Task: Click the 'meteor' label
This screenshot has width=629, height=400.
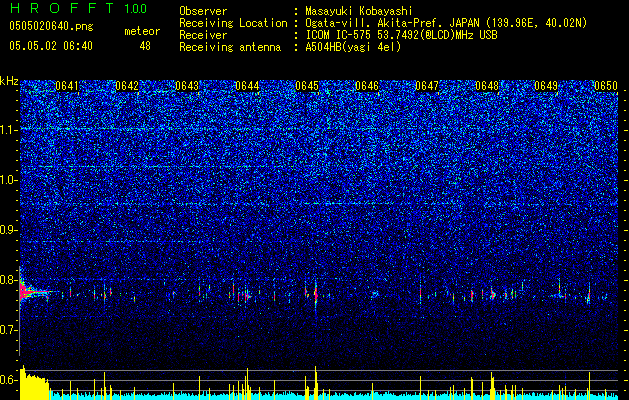Action: coord(142,31)
